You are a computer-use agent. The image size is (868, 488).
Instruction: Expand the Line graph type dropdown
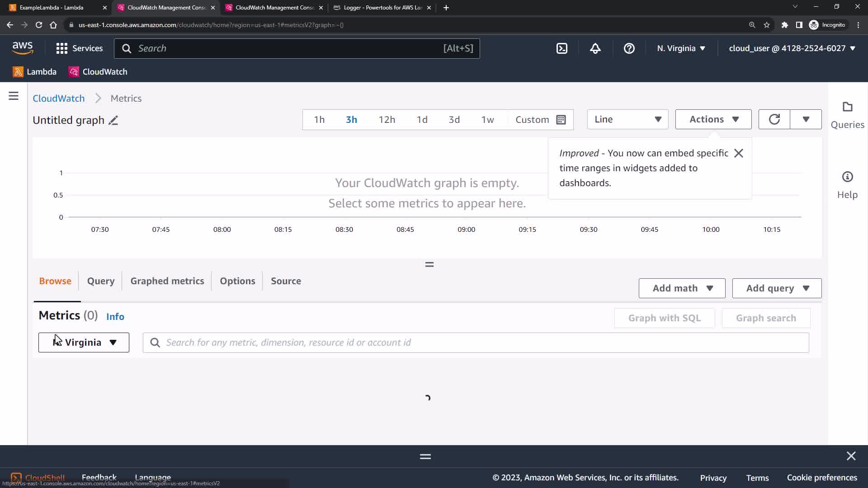click(x=627, y=119)
